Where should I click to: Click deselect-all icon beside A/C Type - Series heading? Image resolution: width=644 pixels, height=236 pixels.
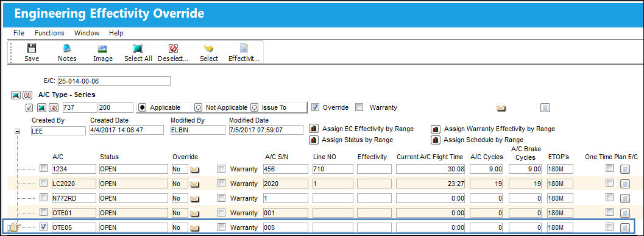27,95
